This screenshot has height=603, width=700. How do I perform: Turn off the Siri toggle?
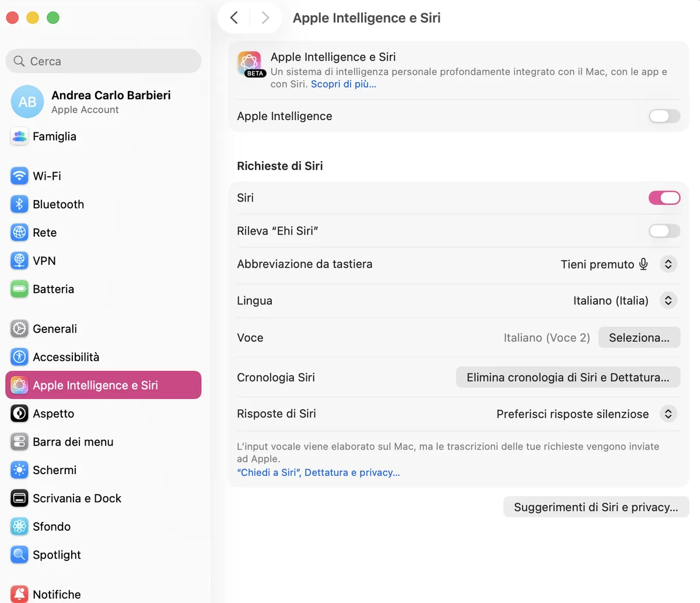coord(664,198)
